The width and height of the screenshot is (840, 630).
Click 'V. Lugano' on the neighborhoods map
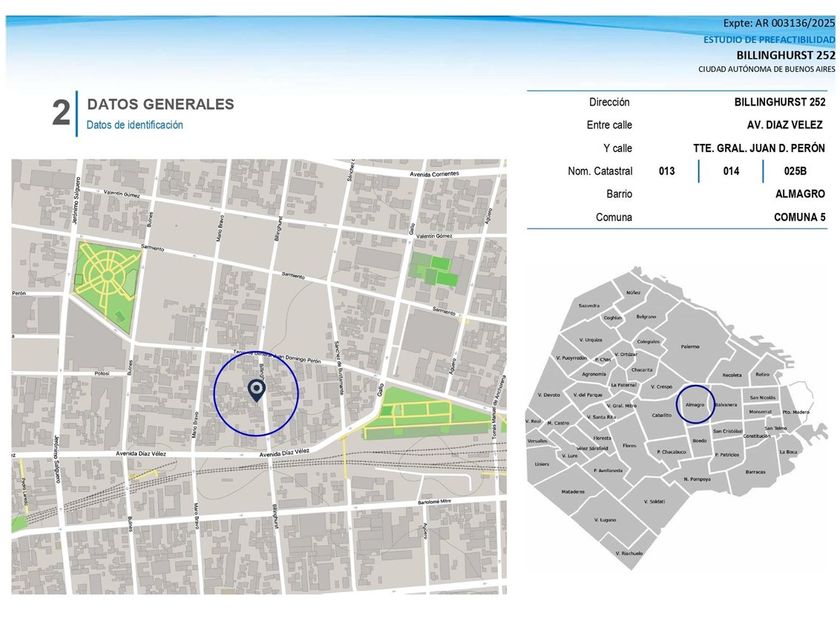pyautogui.click(x=605, y=520)
